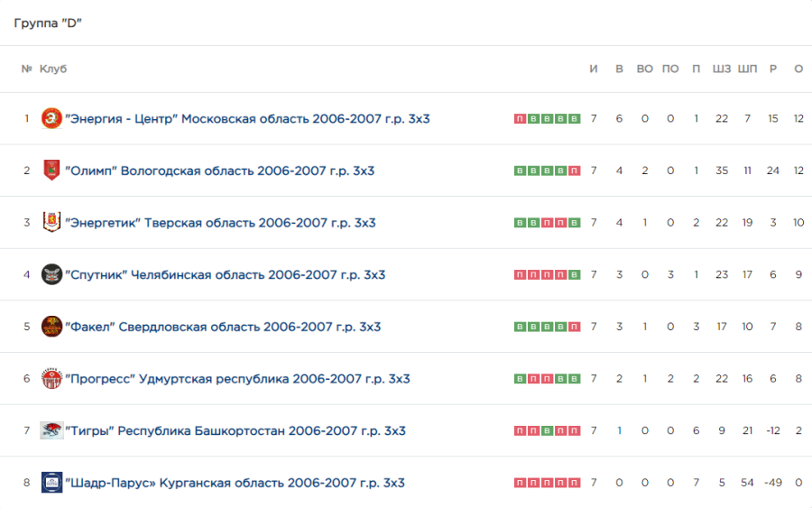The height and width of the screenshot is (508, 812).
Task: Click the Тигры Башкортостан team logo
Action: (51, 430)
